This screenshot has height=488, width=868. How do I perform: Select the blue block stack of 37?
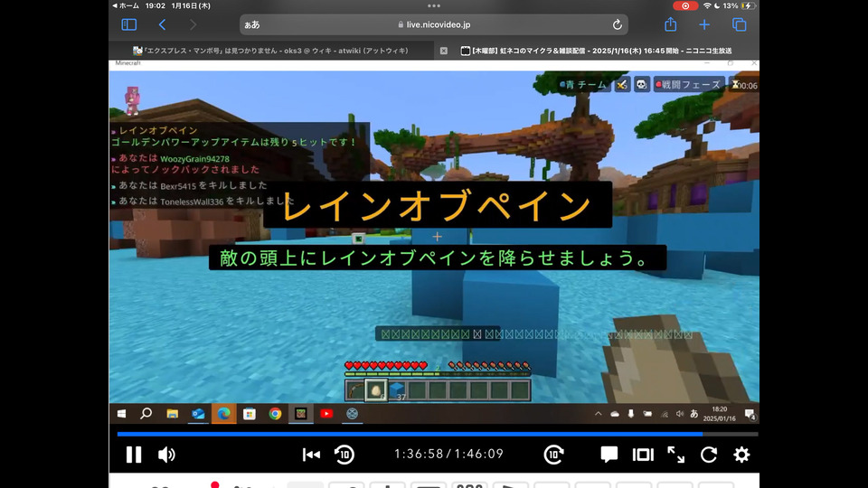(397, 390)
